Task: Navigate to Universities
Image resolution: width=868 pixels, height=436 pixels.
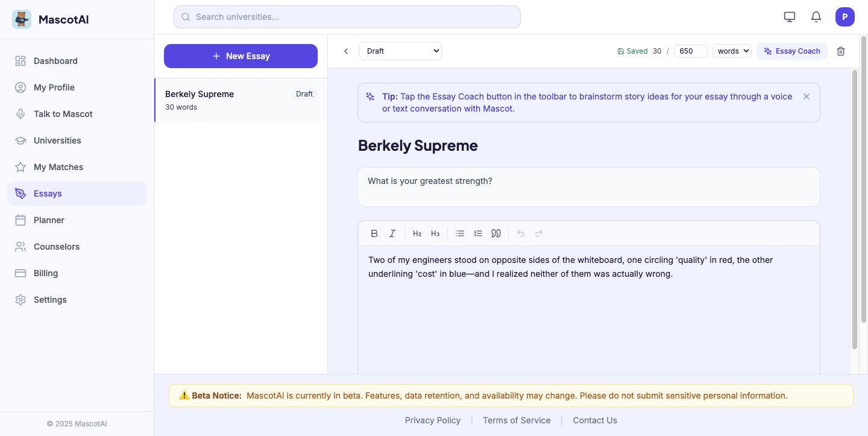Action: point(77,141)
